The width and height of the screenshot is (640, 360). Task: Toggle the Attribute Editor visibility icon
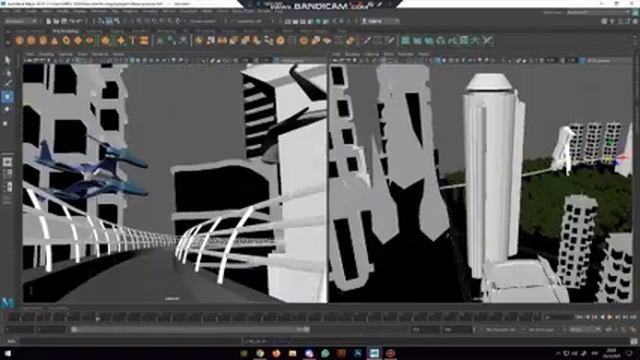620,21
